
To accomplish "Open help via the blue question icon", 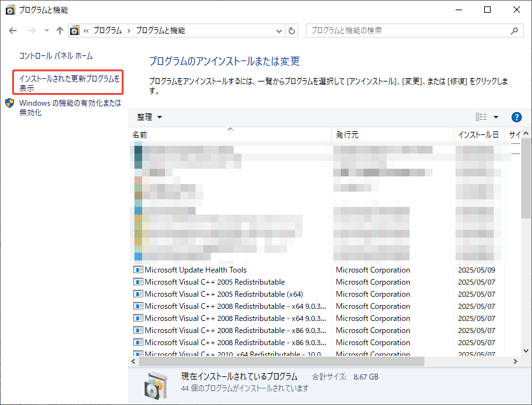I will (517, 117).
